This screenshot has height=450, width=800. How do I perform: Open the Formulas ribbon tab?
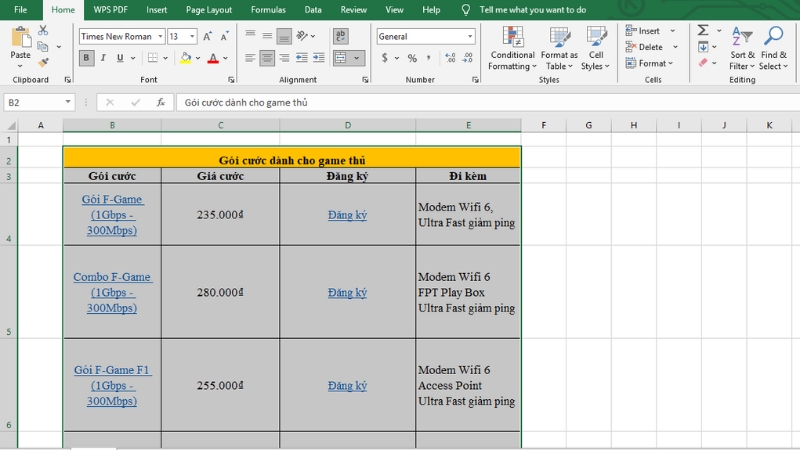(267, 10)
